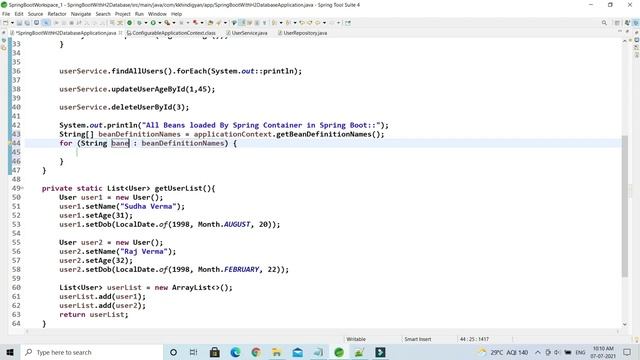Click the vertical editor scrollbar thumb
This screenshot has width=640, height=360.
point(624,206)
